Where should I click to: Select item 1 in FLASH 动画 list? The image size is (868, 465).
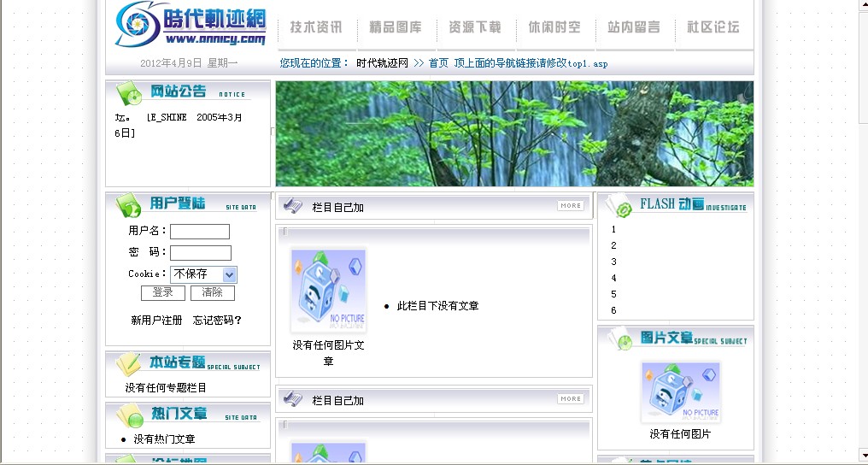613,229
